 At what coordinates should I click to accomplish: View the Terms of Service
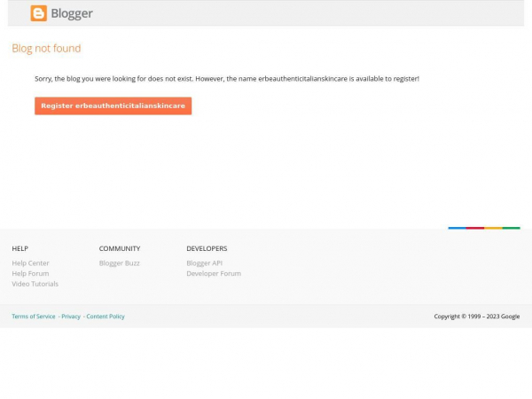point(34,317)
